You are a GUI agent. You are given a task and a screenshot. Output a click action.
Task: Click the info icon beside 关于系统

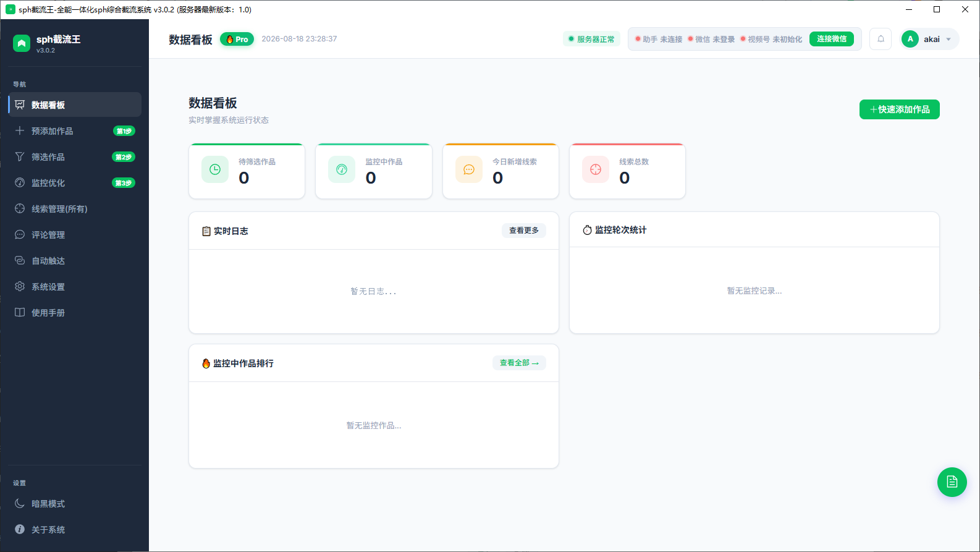pos(20,529)
